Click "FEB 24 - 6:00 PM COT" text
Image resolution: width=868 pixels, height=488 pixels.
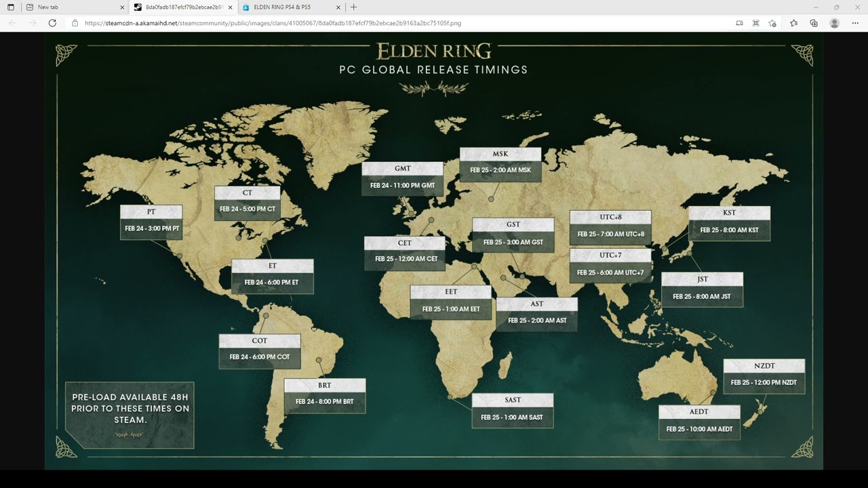tap(260, 357)
